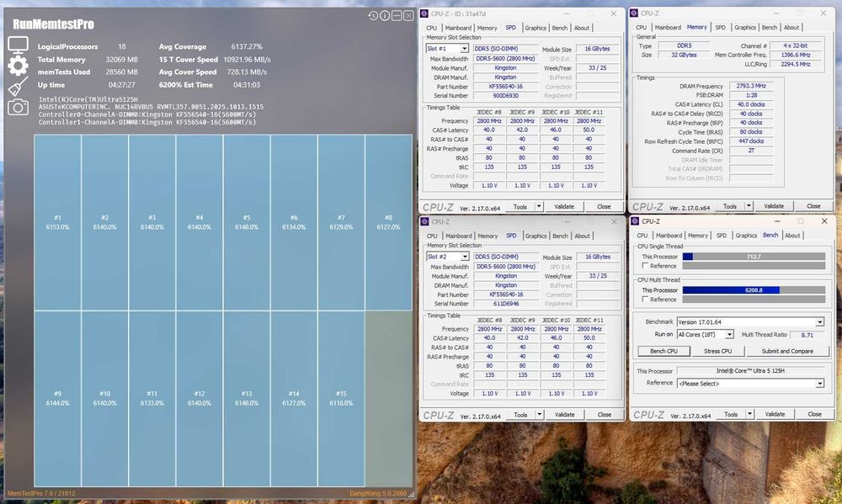Click Serial Number field 611D6946

pos(506,304)
